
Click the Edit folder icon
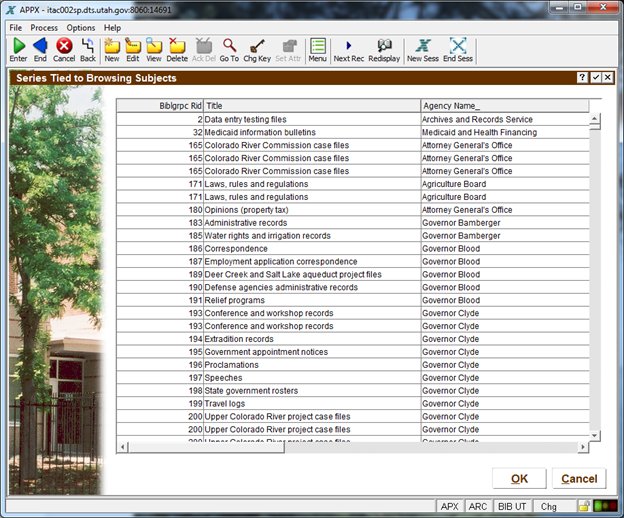point(133,46)
